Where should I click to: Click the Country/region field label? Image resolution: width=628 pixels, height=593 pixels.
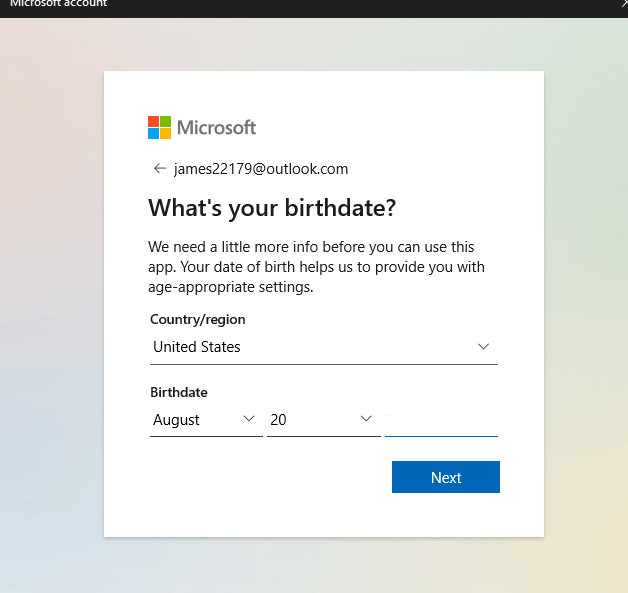198,320
